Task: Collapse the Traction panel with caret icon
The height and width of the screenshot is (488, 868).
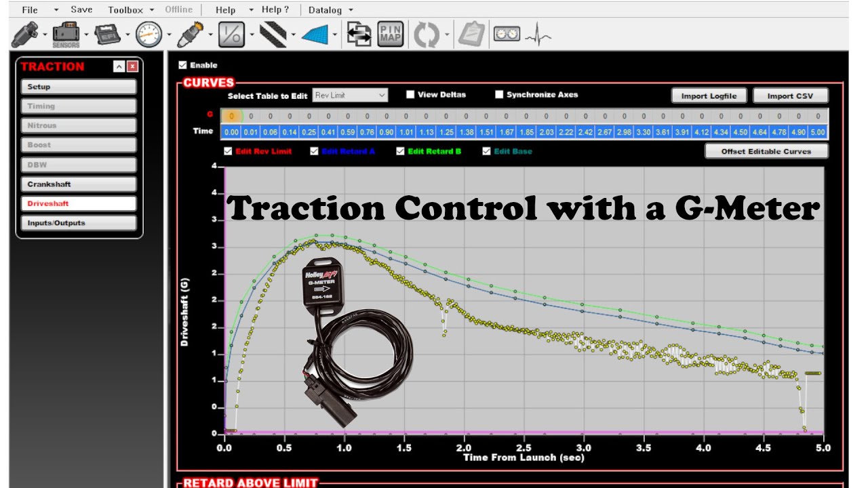Action: point(119,66)
